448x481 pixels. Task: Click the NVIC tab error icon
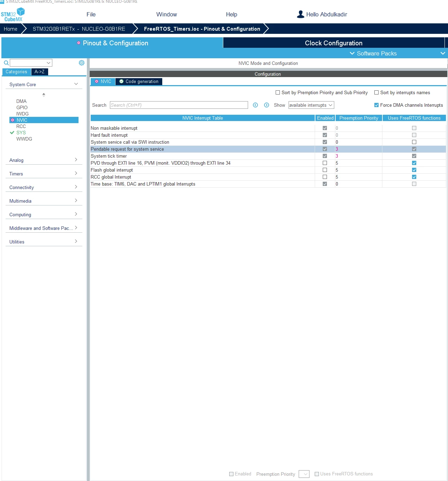(97, 81)
